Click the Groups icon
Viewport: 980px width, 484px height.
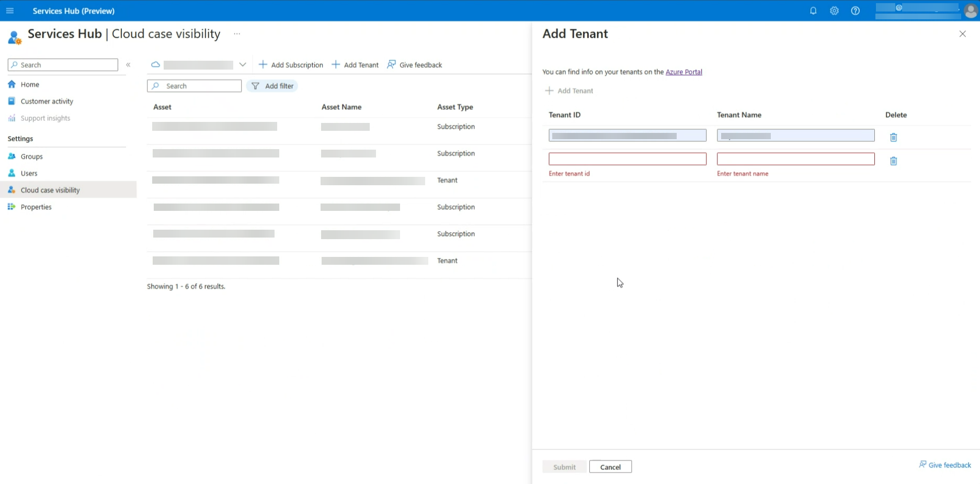(12, 156)
